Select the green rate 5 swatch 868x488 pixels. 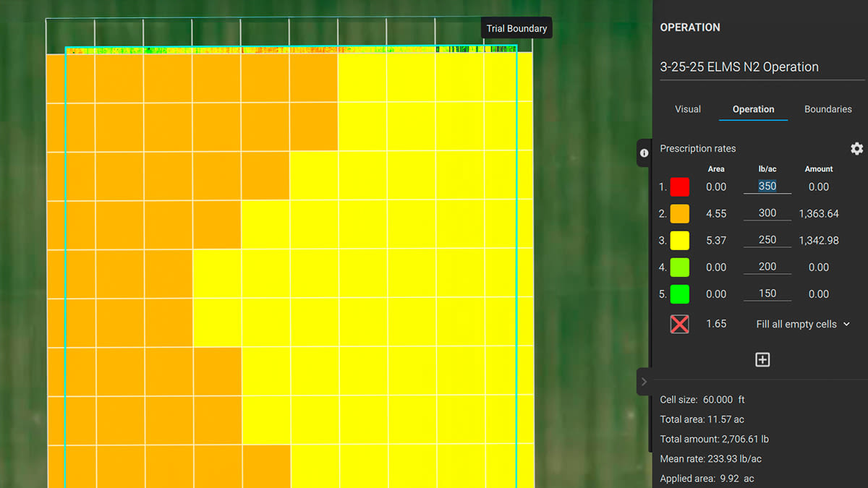(679, 294)
